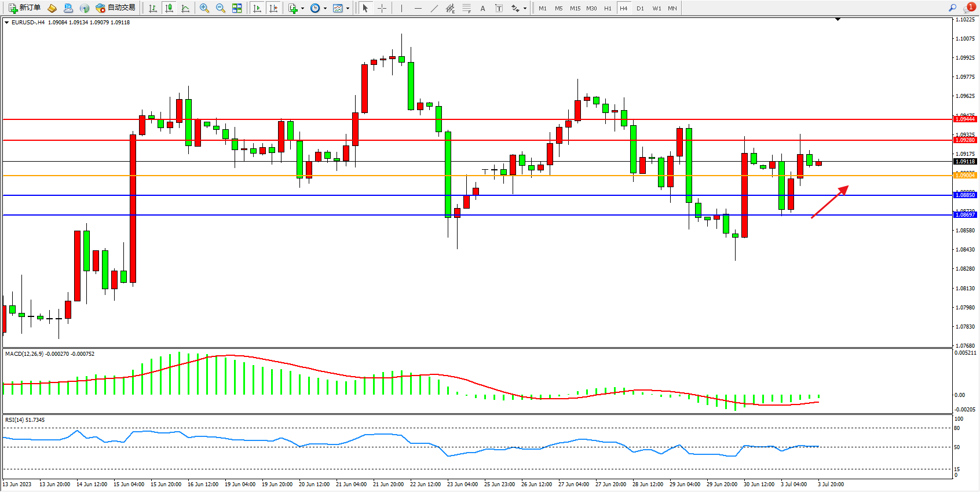Pick the draw trendline tool
This screenshot has width=980, height=492.
(x=434, y=8)
